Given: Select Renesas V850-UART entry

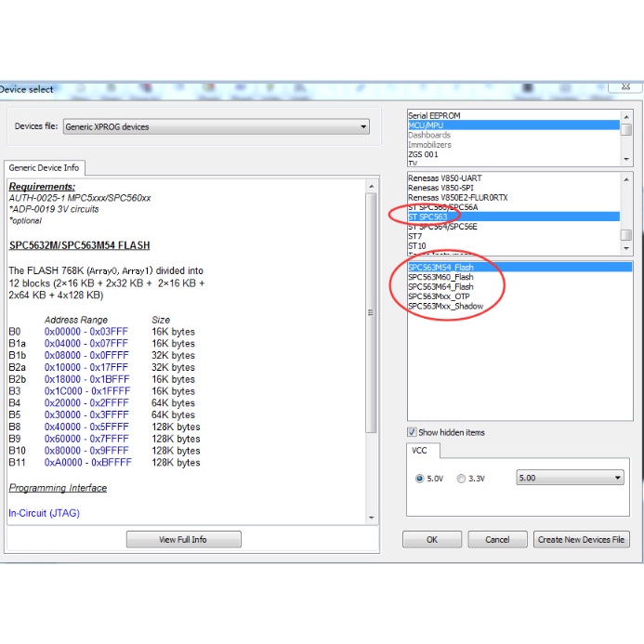Looking at the screenshot, I should tap(445, 177).
